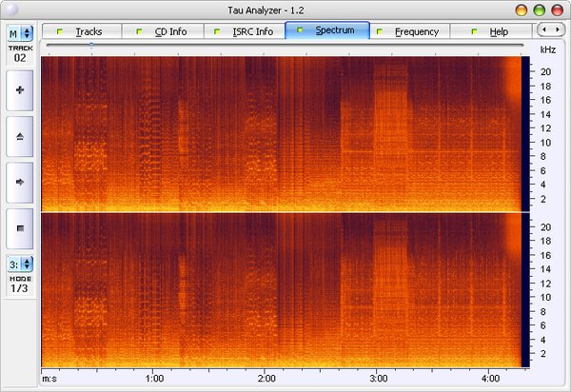571x392 pixels.
Task: Open the Frequency tab
Action: click(409, 31)
